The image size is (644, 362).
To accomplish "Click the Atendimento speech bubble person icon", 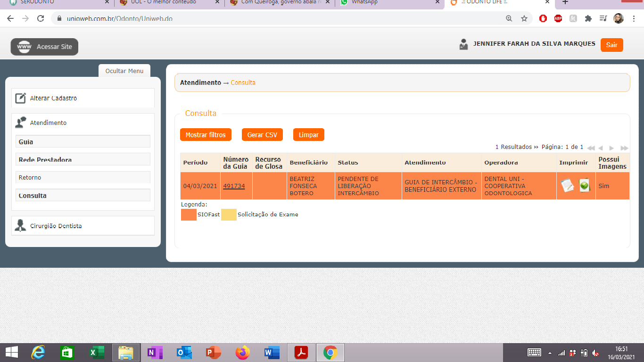I will (x=20, y=123).
